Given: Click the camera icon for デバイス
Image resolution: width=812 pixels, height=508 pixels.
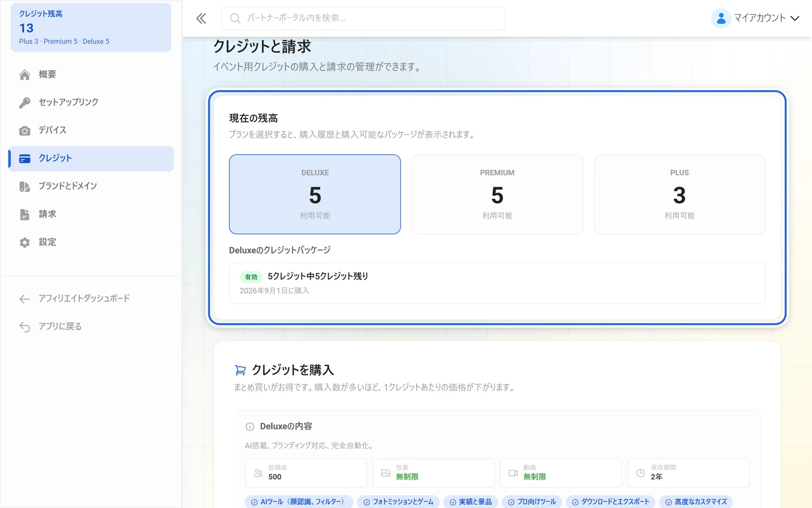Looking at the screenshot, I should click(24, 131).
